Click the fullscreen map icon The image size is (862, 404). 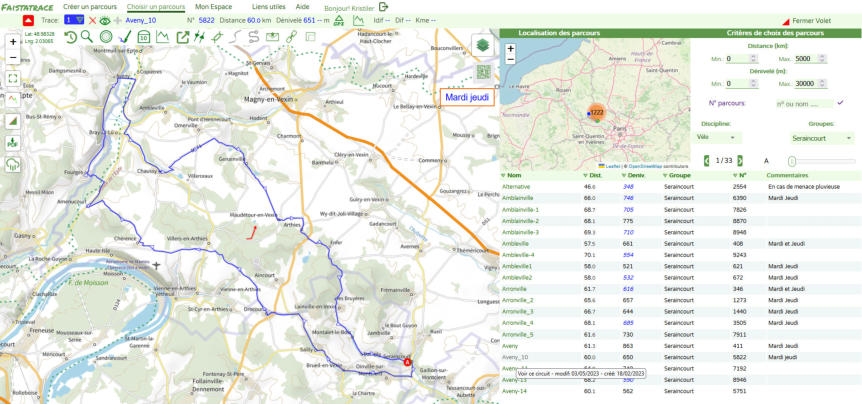13,77
